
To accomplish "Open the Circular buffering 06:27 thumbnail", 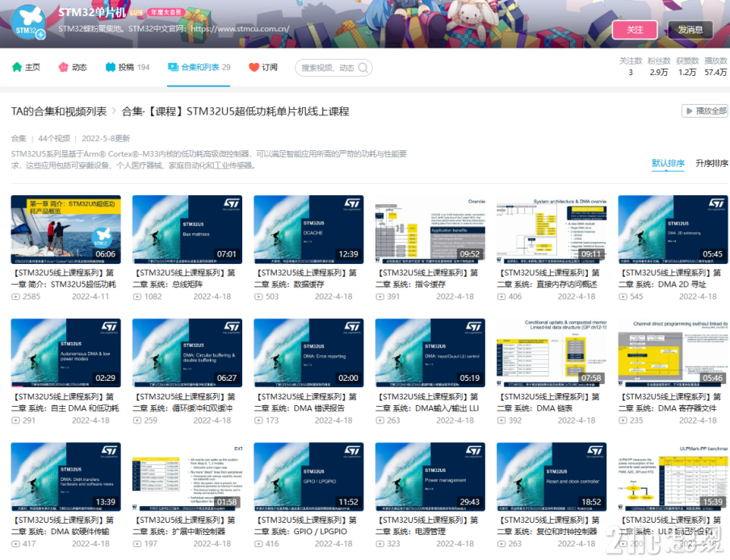I will pos(187,353).
